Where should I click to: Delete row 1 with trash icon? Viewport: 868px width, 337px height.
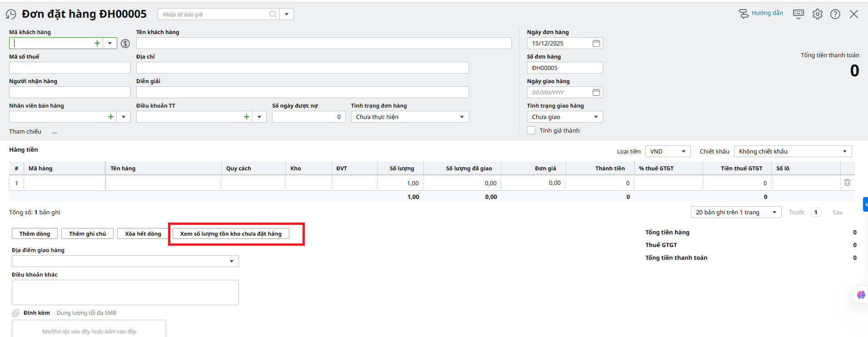(847, 183)
